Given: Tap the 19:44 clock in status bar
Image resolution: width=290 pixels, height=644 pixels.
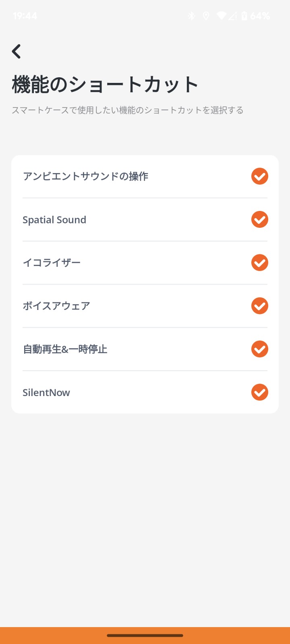Looking at the screenshot, I should pos(25,16).
